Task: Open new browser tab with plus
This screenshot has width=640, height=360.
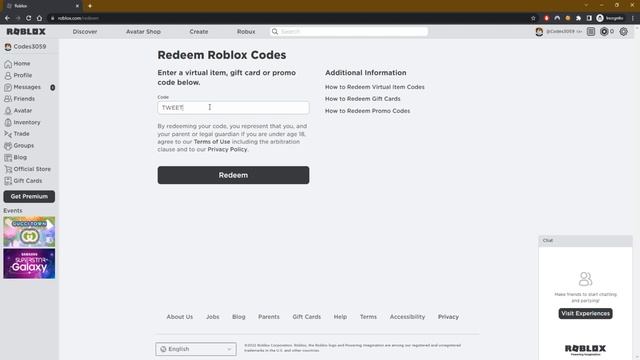Action: click(90, 6)
